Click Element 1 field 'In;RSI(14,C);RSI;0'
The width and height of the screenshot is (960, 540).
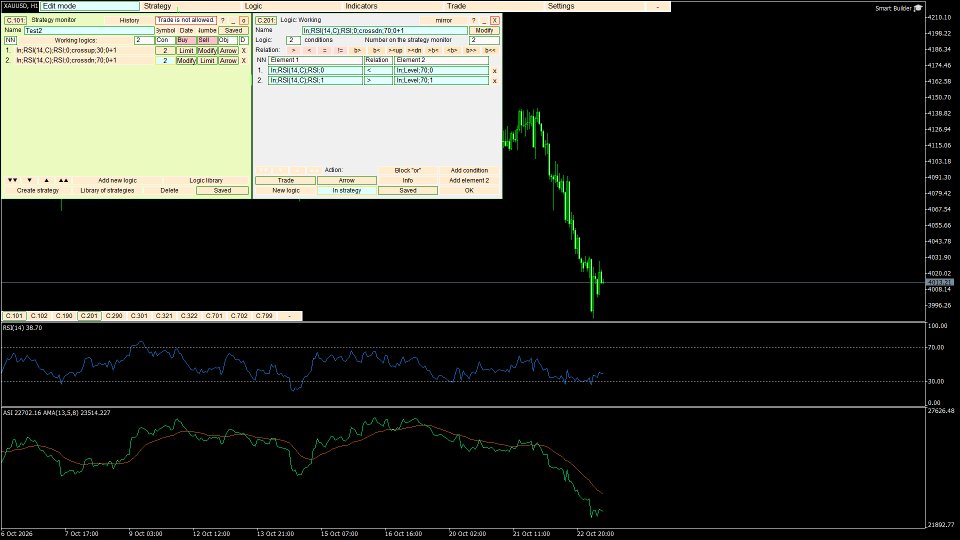pos(315,70)
